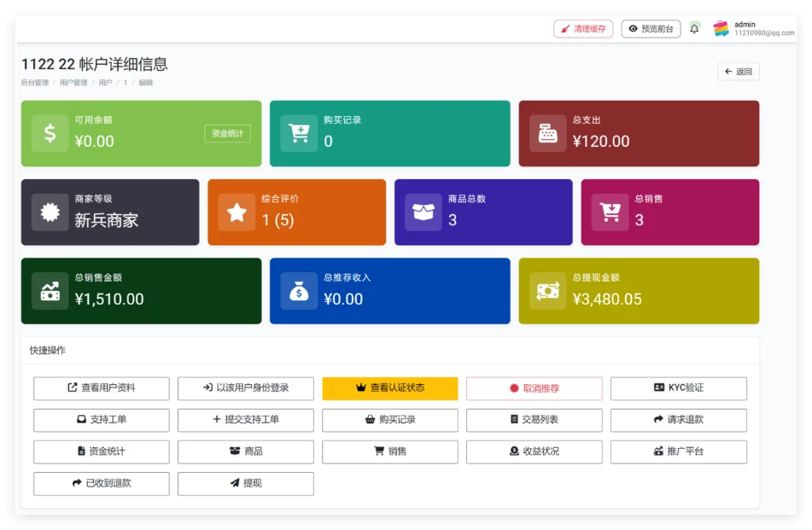Click the total sales amount chart icon
The height and width of the screenshot is (530, 812).
click(x=50, y=291)
